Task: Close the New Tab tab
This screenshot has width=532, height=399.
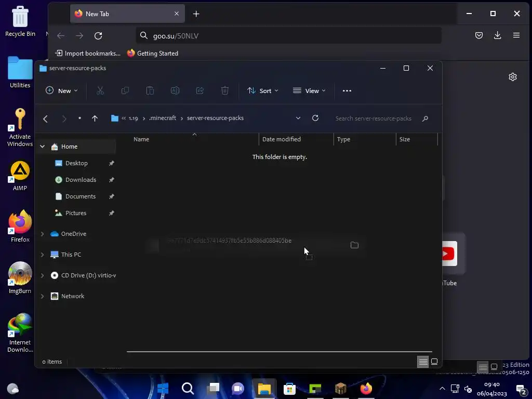Action: (177, 14)
